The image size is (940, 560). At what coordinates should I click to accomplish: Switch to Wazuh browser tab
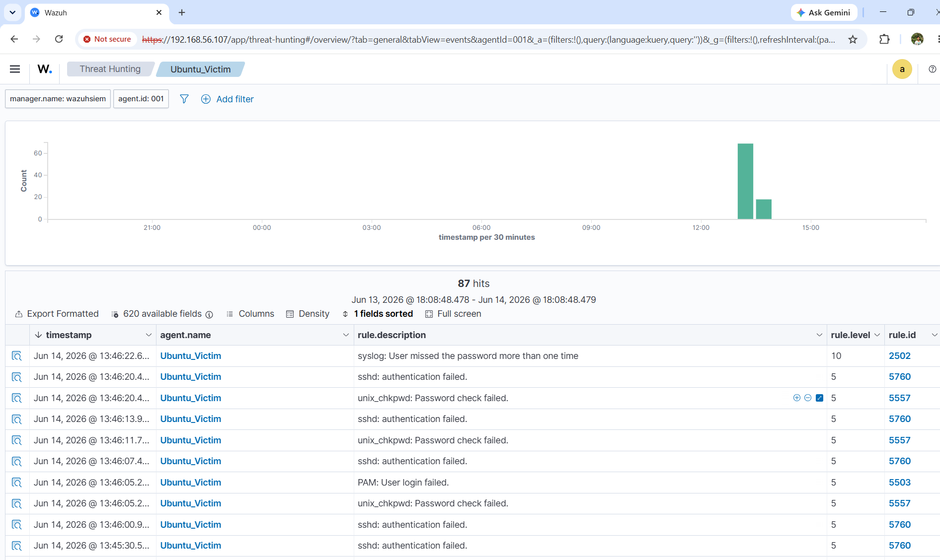coord(97,12)
